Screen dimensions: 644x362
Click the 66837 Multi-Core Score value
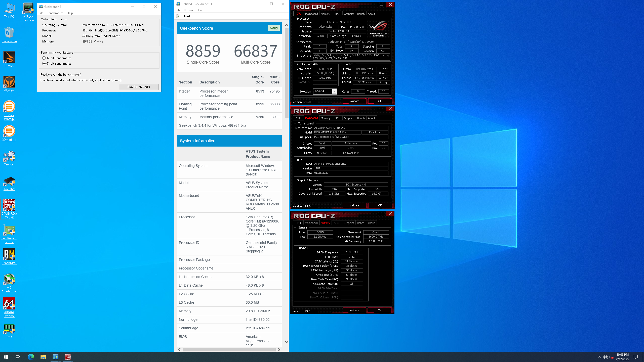(256, 51)
